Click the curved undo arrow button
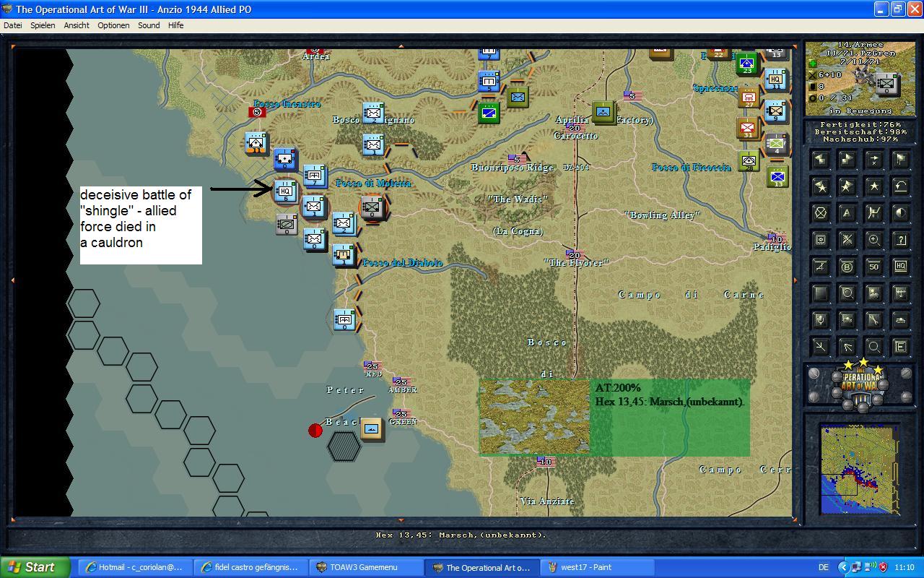Viewport: 924px width, 578px height. [x=901, y=186]
